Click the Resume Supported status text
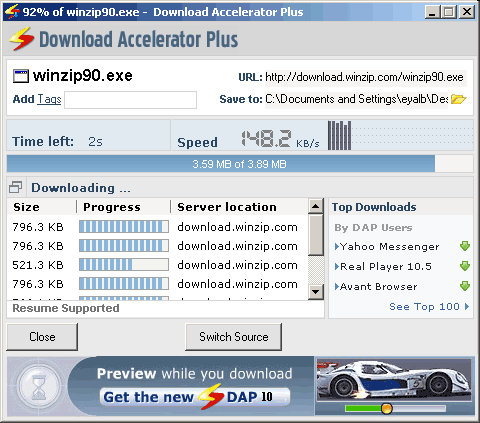Screen dimensions: 480x423 click(x=66, y=308)
